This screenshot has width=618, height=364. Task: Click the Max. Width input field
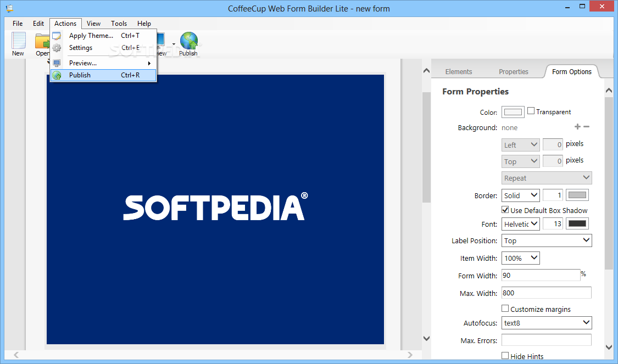point(546,293)
